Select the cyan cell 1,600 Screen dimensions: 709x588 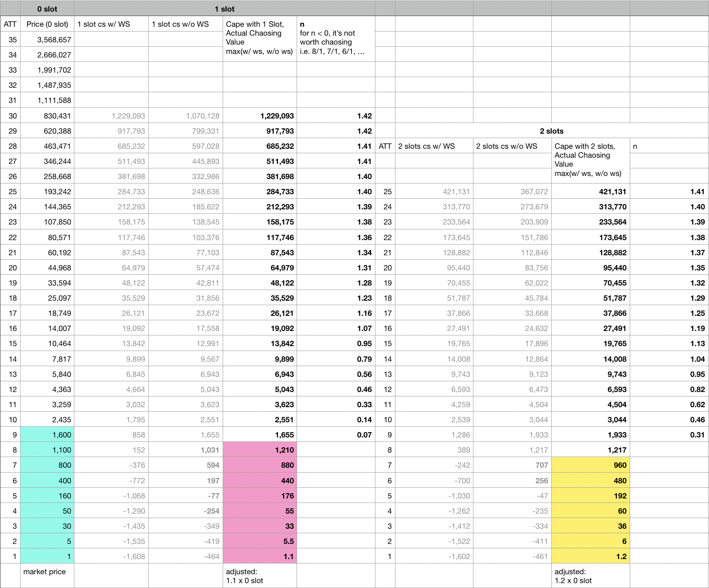[x=47, y=435]
